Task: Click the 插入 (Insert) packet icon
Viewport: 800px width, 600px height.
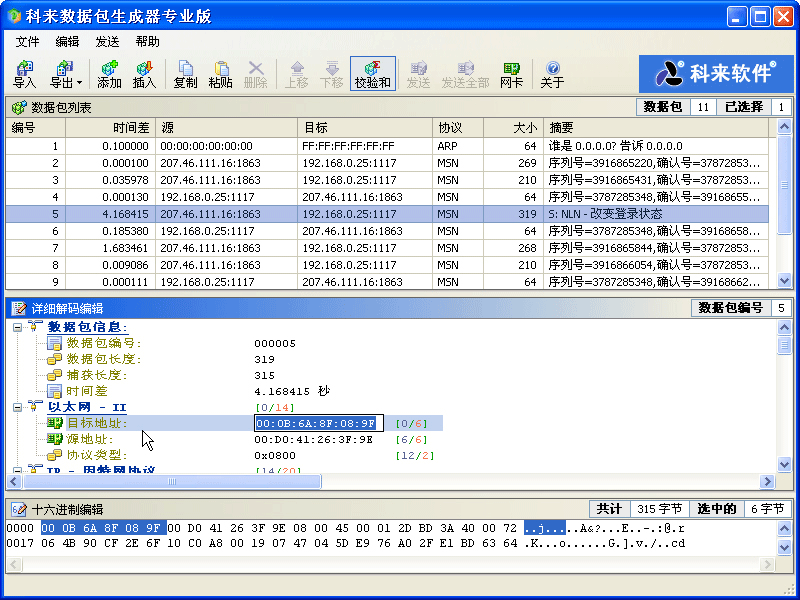Action: 144,74
